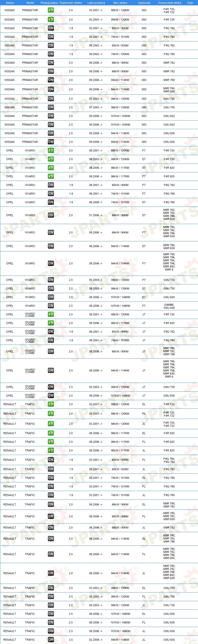Click PB icon in Opel Vivaro 08.2001 F7 row
This screenshot has width=198, height=644.
point(51,150)
